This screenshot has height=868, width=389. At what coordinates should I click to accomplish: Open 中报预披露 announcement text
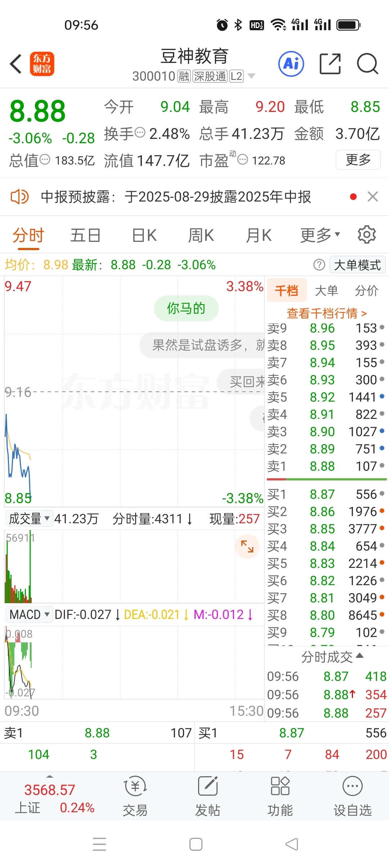click(176, 197)
